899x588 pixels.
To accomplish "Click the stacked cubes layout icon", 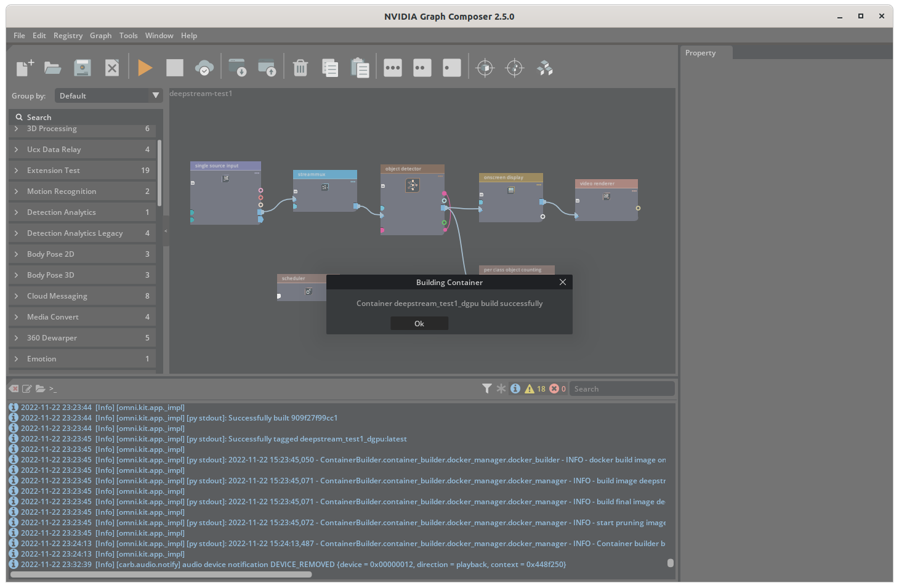I will coord(545,68).
